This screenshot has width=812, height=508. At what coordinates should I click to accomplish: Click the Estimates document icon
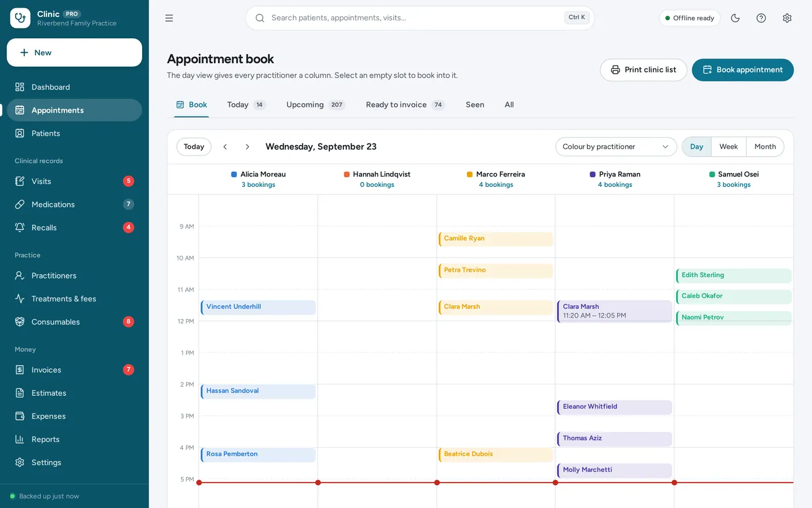coord(20,393)
